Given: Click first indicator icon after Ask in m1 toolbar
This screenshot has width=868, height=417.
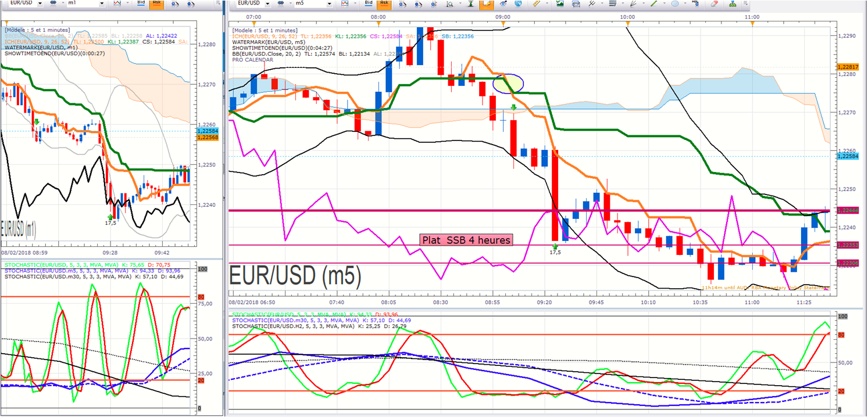Looking at the screenshot, I should coord(175,3).
